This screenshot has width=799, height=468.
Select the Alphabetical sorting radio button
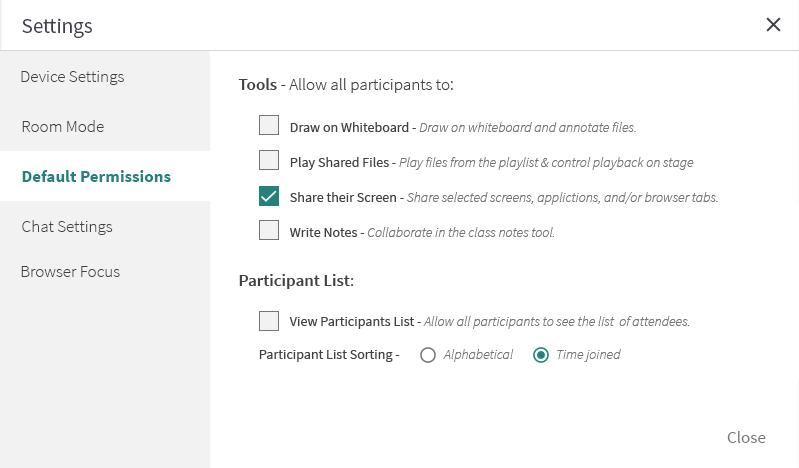[x=428, y=355]
